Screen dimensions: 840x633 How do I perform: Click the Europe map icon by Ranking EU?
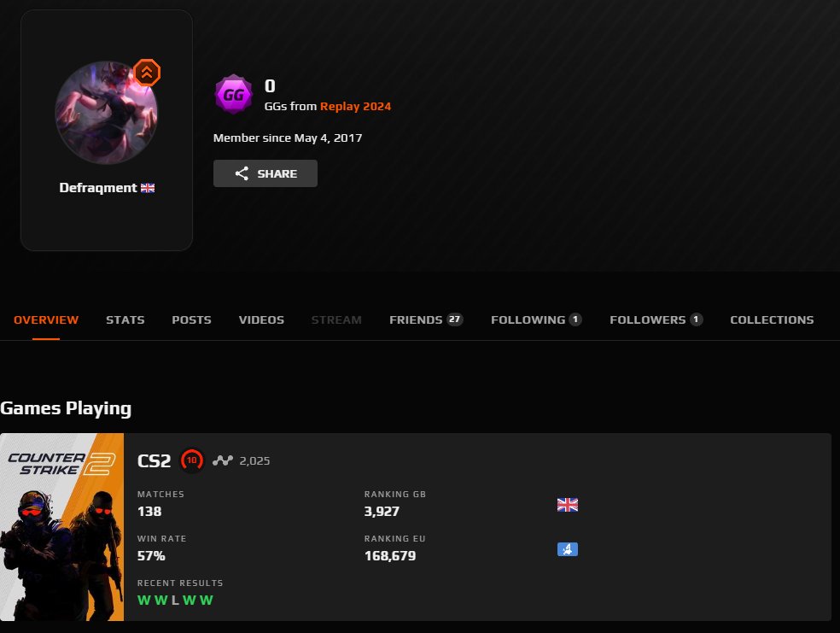[x=568, y=549]
